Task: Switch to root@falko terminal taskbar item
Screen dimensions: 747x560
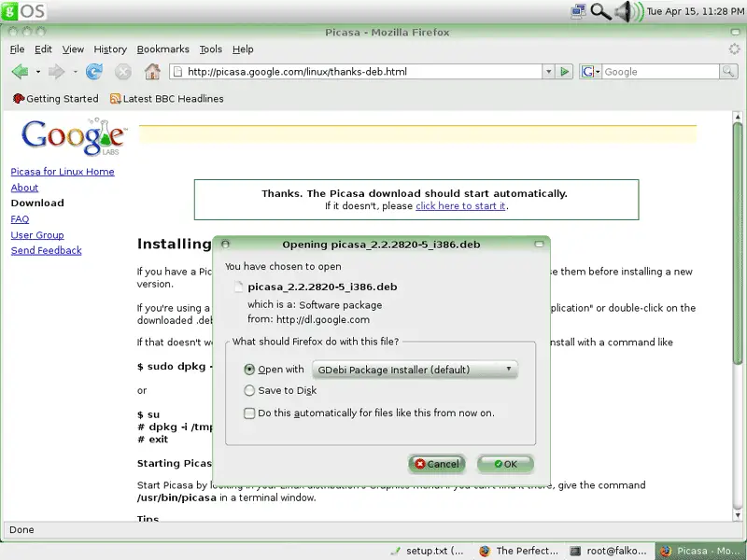Action: click(x=609, y=551)
